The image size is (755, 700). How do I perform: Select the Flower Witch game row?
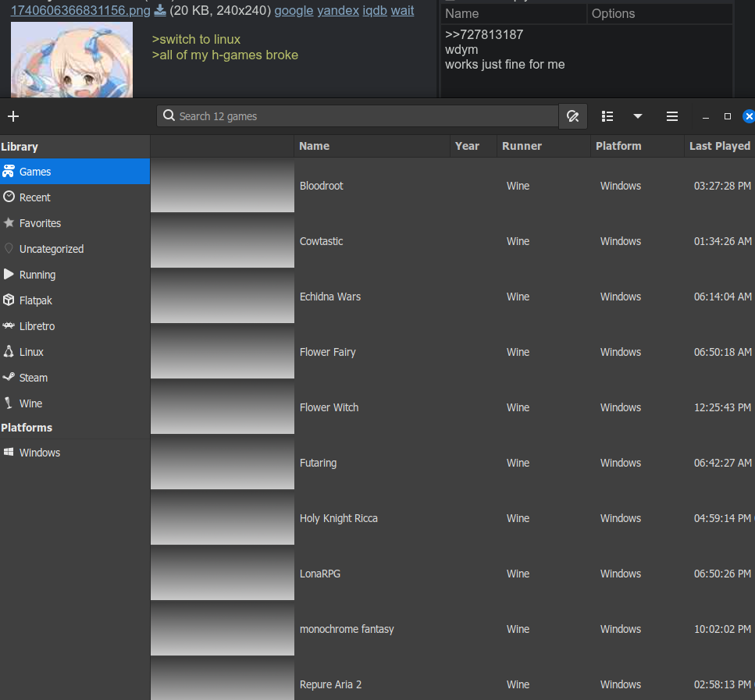[x=453, y=407]
